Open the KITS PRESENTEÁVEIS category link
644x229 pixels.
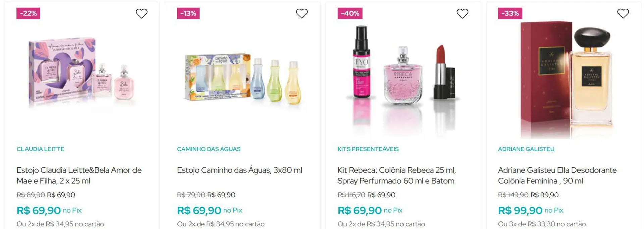[x=368, y=149]
